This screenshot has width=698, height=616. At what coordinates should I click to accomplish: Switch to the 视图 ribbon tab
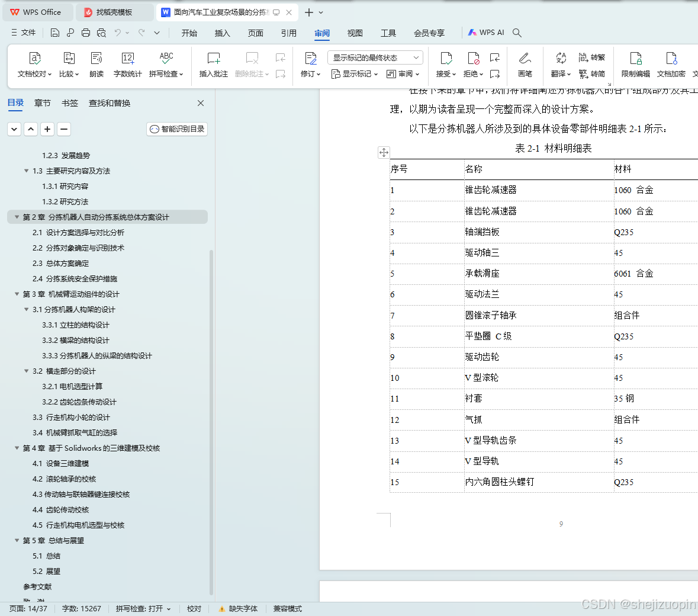pyautogui.click(x=355, y=33)
